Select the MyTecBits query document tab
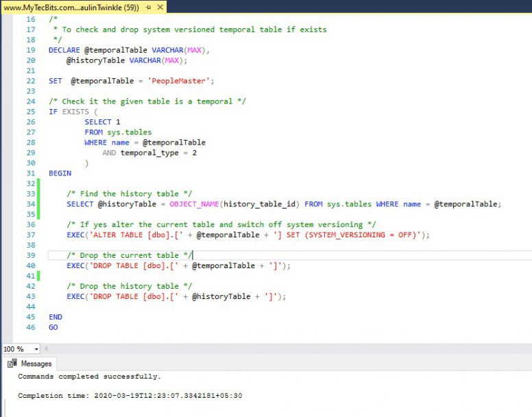Image resolution: width=532 pixels, height=417 pixels. pos(69,7)
